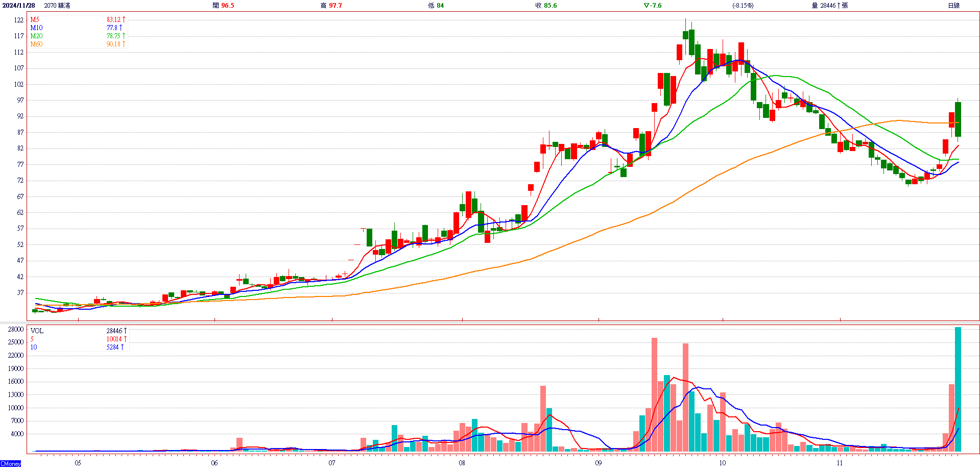Click the 25000 volume axis label
This screenshot has height=472, width=980.
click(x=16, y=342)
